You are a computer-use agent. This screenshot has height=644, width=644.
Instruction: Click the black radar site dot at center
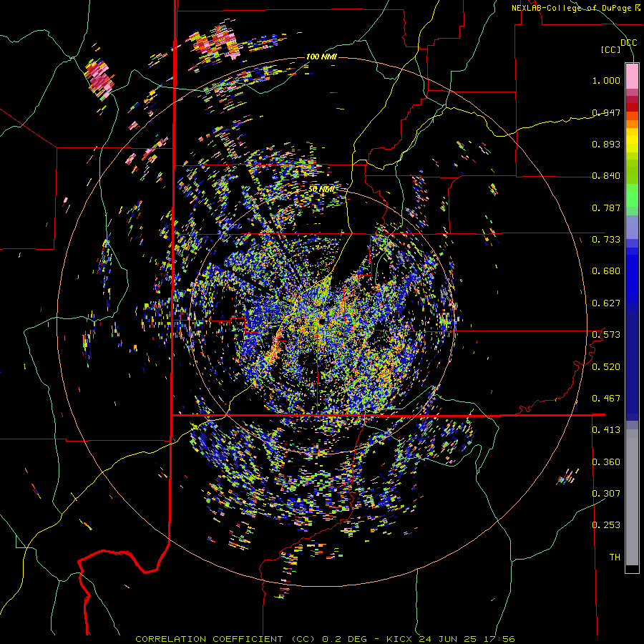[321, 321]
